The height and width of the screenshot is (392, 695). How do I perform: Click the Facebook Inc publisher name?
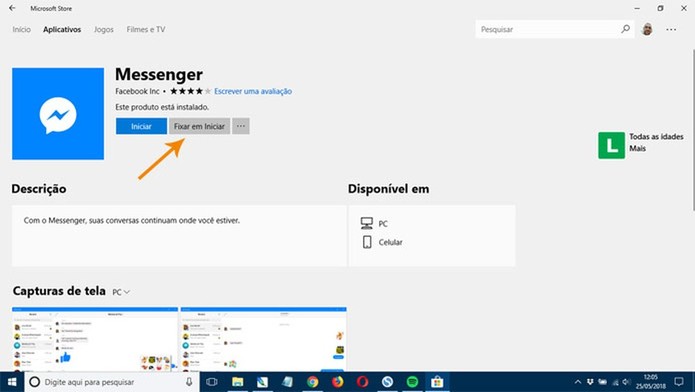pos(137,91)
